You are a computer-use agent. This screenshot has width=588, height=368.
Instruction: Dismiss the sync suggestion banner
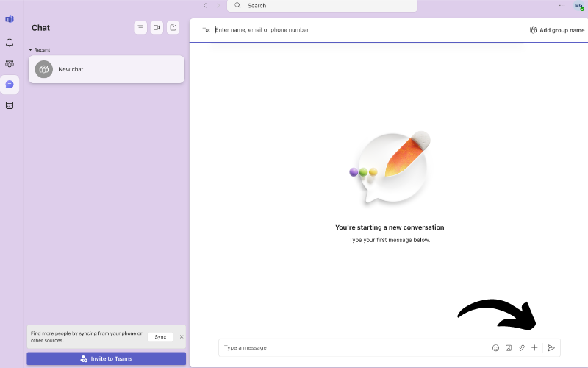click(182, 337)
